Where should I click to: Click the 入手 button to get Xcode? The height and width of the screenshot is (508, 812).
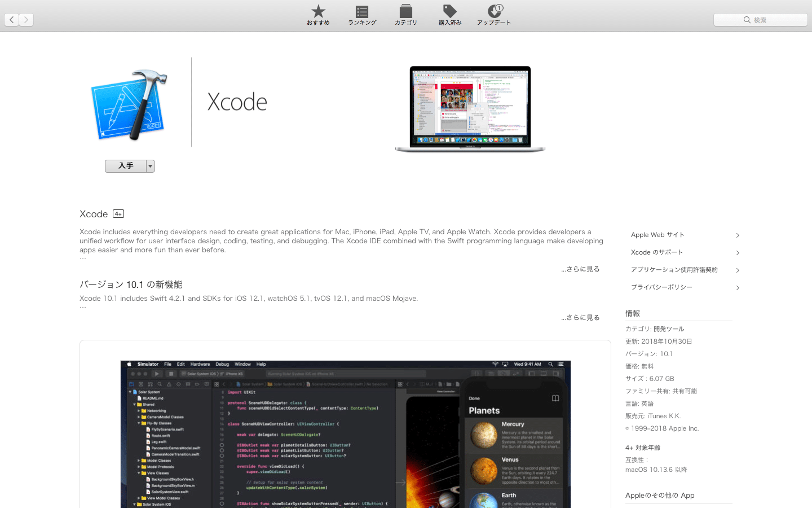[124, 165]
